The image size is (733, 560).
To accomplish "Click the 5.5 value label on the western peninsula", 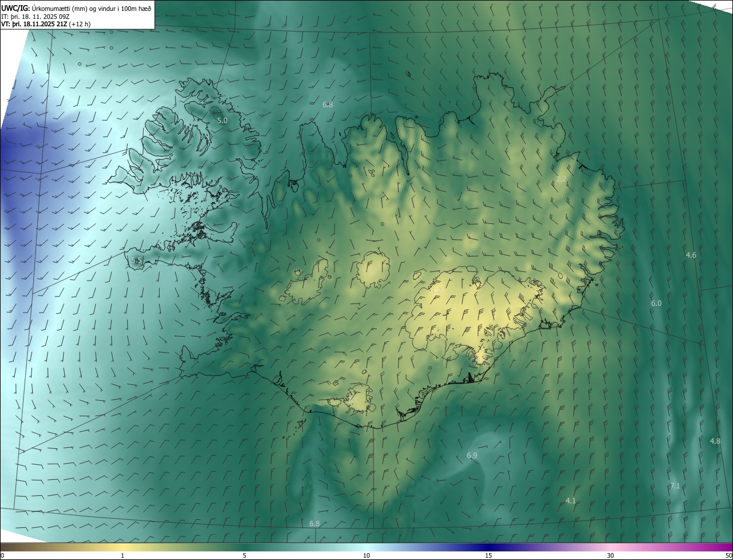I will [x=136, y=261].
